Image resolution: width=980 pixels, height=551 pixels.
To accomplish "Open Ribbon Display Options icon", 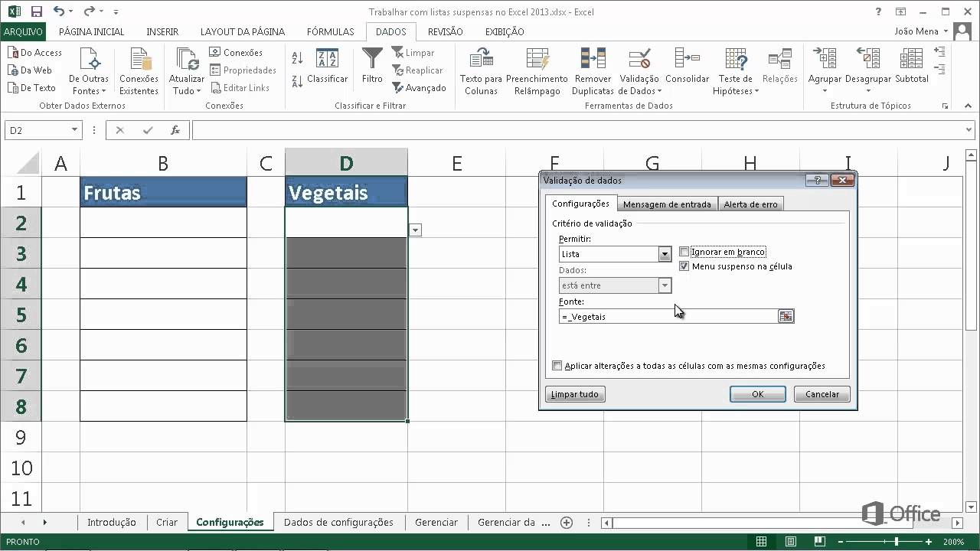I will pyautogui.click(x=902, y=11).
